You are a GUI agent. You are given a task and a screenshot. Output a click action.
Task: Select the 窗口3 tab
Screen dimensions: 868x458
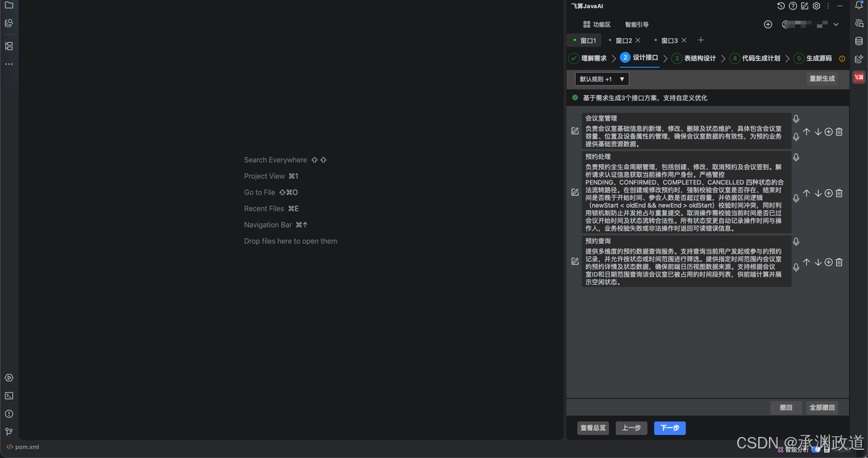669,41
